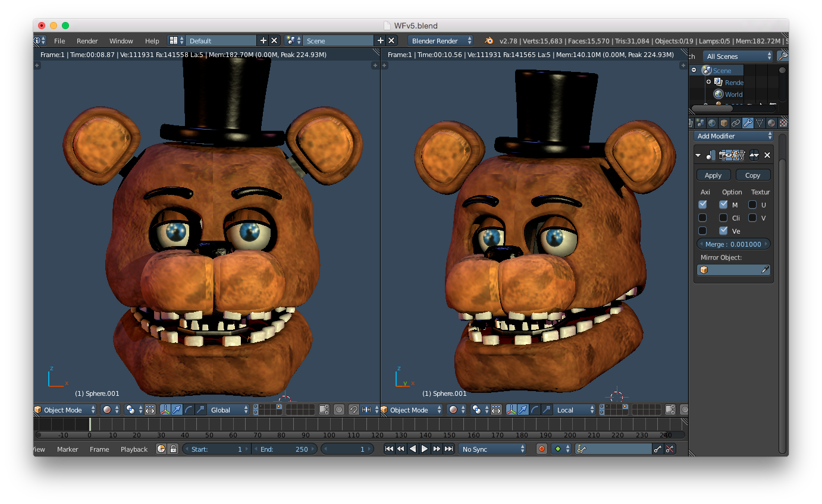This screenshot has height=504, width=822.
Task: Remove the Mirror modifier with X icon
Action: click(x=767, y=155)
